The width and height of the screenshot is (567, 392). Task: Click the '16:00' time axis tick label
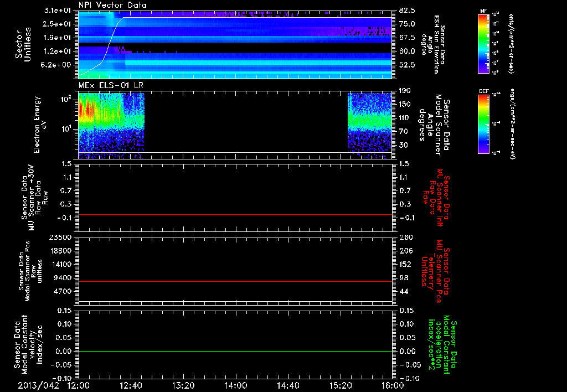[x=393, y=385]
